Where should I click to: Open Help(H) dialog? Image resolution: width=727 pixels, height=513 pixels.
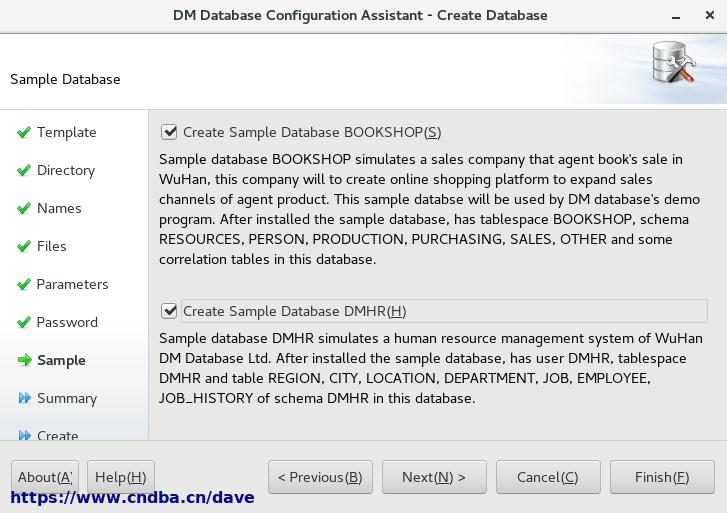tap(121, 477)
